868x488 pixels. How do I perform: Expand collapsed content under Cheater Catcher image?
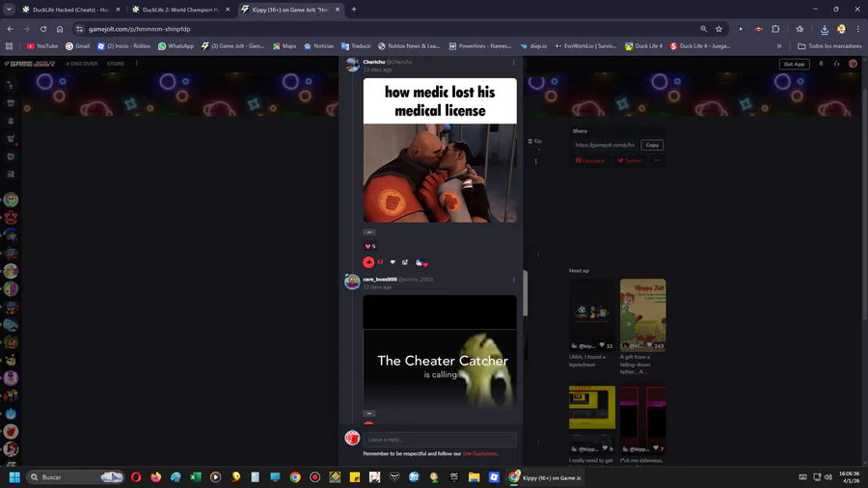click(369, 414)
